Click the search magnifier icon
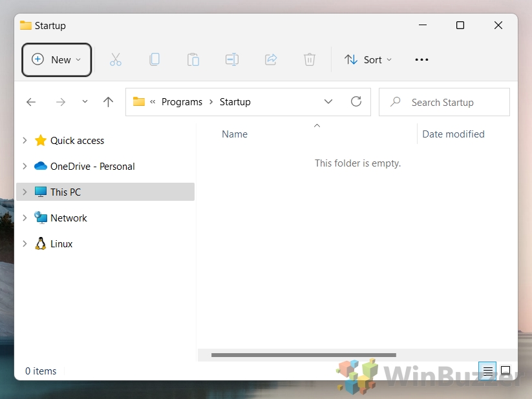Viewport: 532px width, 399px height. pyautogui.click(x=395, y=102)
